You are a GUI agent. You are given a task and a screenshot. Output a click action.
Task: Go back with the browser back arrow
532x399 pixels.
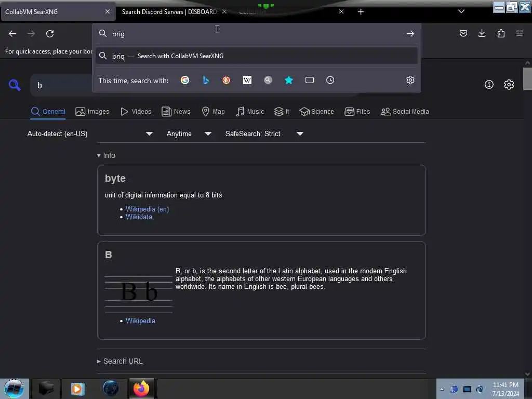(x=12, y=34)
